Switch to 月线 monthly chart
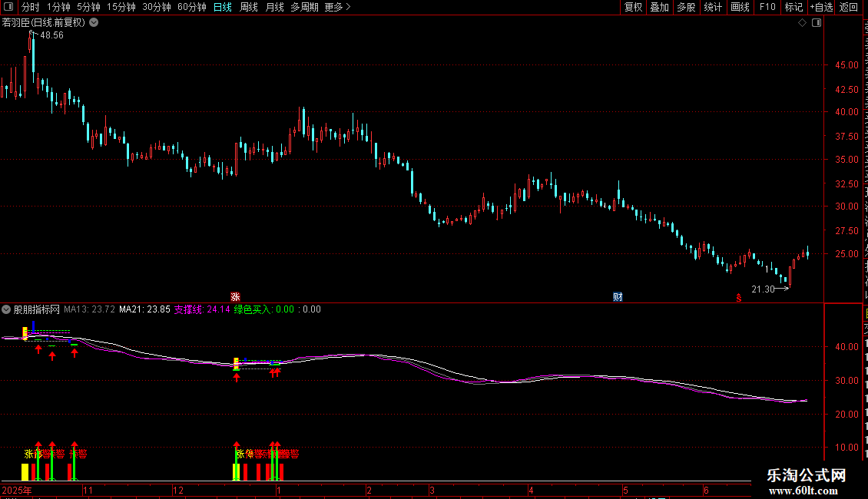 point(274,7)
